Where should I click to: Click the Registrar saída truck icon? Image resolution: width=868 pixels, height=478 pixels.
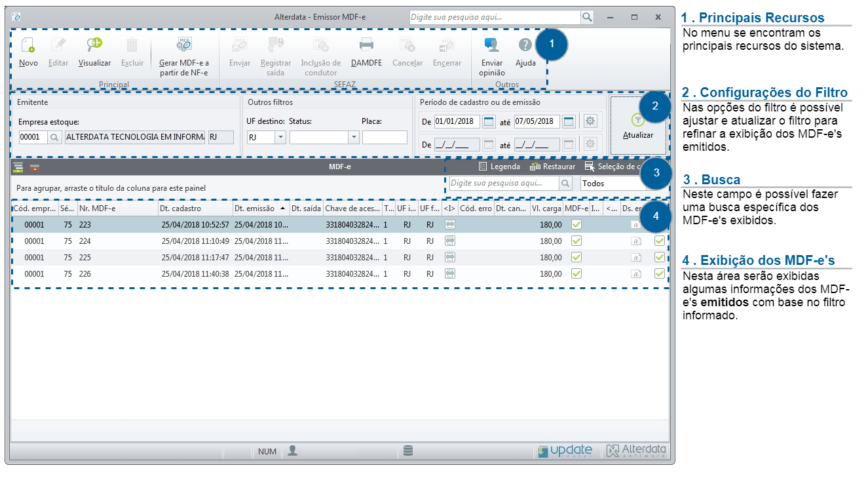pos(276,45)
